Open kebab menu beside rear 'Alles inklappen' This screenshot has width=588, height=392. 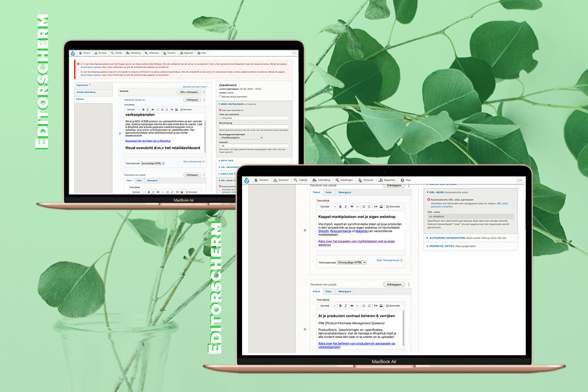click(x=204, y=92)
